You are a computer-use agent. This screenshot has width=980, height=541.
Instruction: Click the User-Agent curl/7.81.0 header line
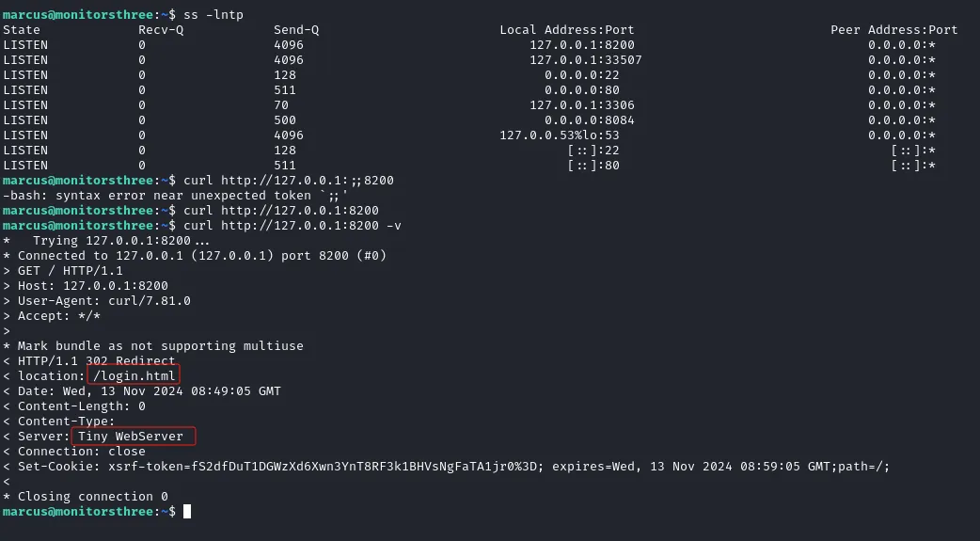pos(97,301)
